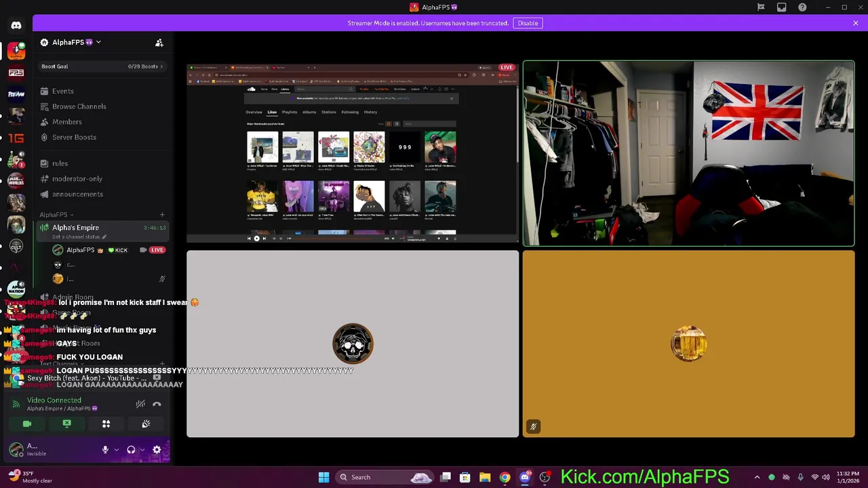This screenshot has height=488, width=868.
Task: Open help question mark icon
Action: (x=803, y=7)
